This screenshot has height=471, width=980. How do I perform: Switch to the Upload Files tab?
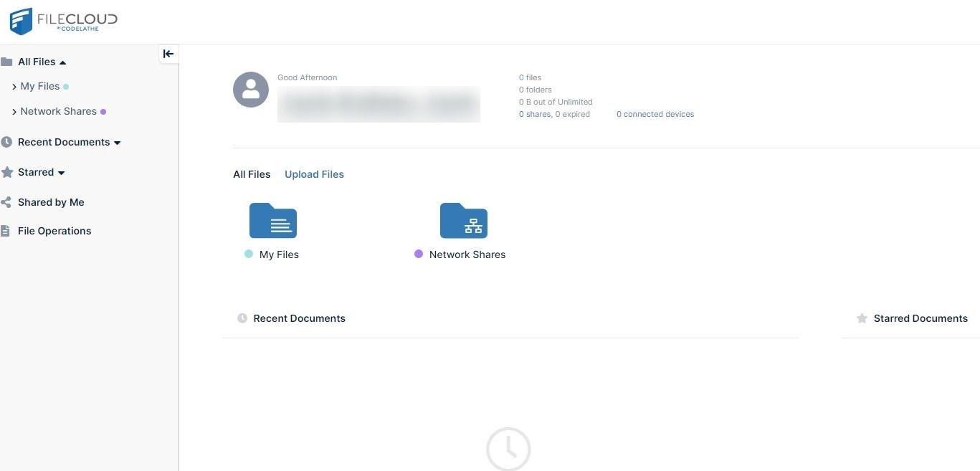coord(314,173)
